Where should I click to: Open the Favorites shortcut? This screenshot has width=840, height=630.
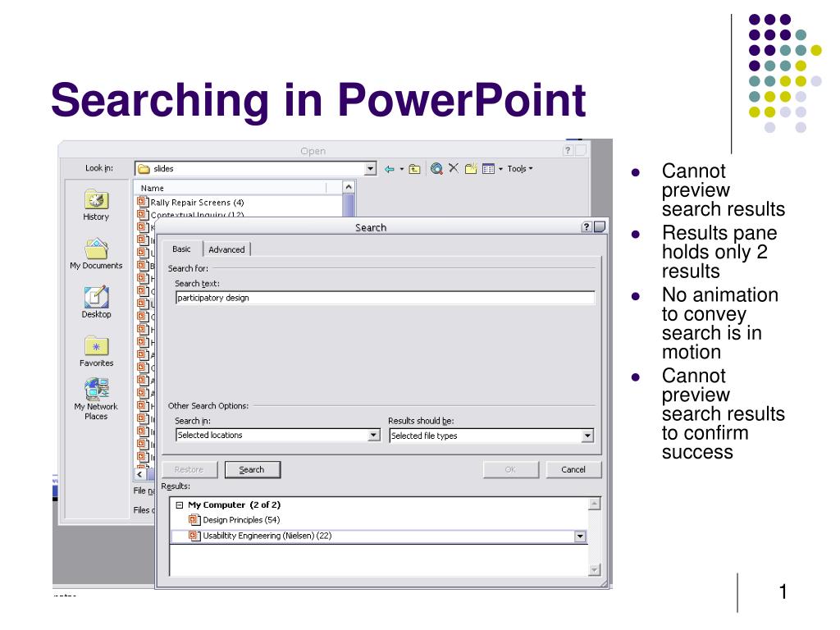[x=97, y=351]
